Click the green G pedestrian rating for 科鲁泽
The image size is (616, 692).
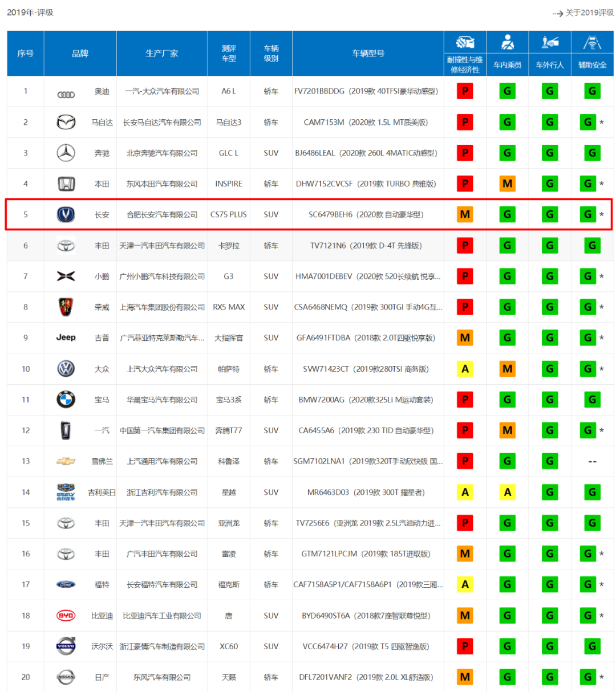pos(550,461)
